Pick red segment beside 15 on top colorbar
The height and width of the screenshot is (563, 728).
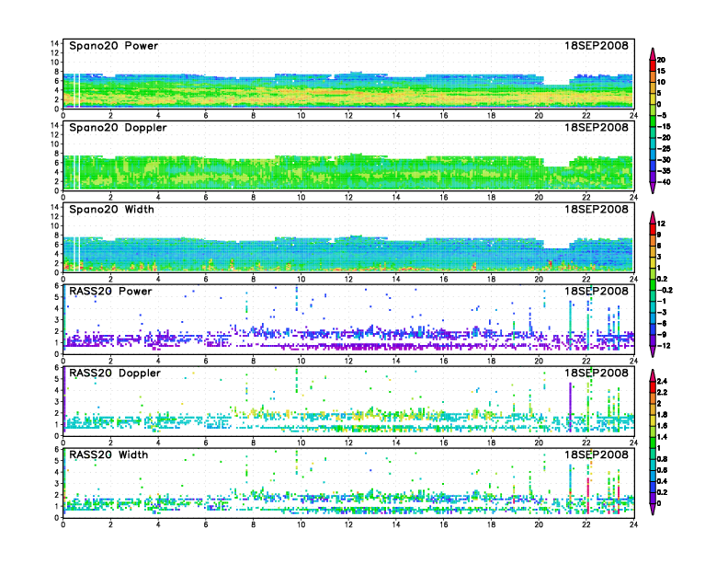pyautogui.click(x=653, y=65)
